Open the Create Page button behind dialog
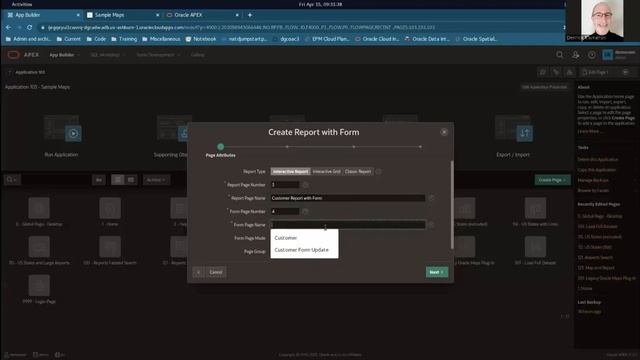Image resolution: width=640 pixels, height=360 pixels. (552, 180)
